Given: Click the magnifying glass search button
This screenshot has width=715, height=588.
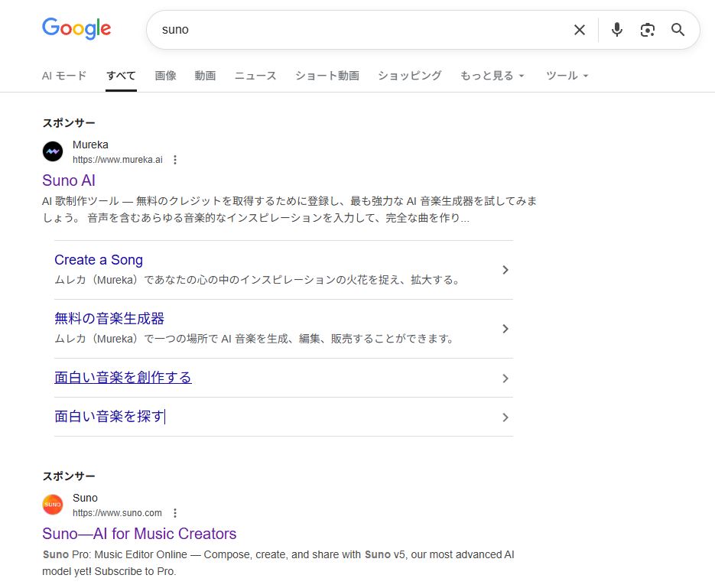Looking at the screenshot, I should coord(678,30).
